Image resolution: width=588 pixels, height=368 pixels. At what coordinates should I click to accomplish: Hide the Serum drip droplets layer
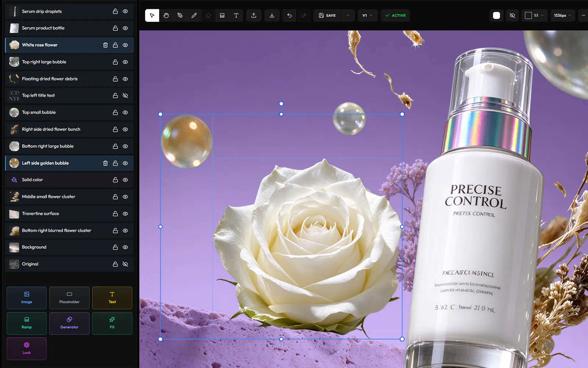[x=125, y=11]
